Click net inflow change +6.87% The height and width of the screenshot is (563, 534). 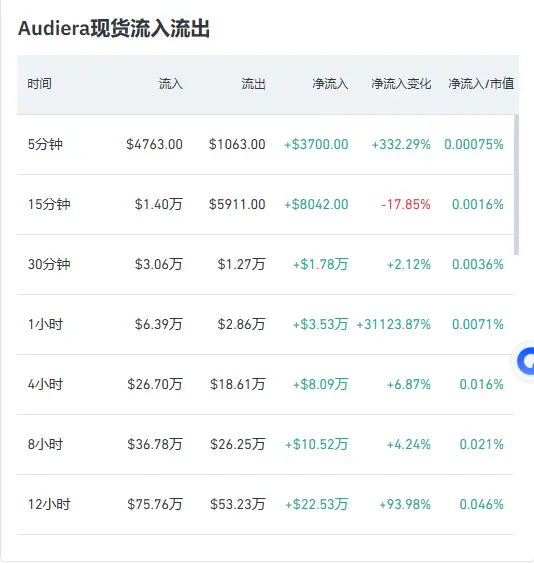(409, 384)
